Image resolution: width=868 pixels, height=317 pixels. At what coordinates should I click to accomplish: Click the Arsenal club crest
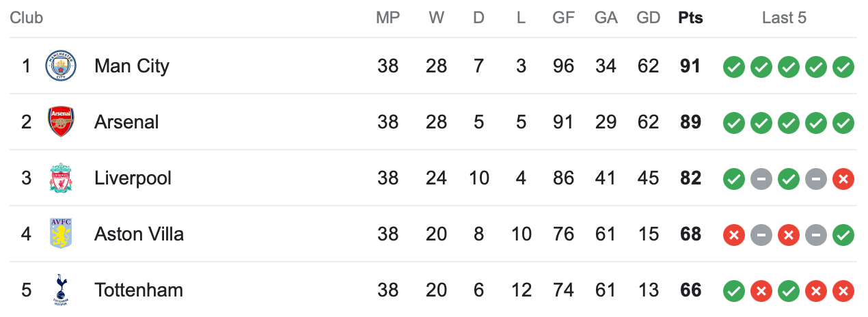[x=61, y=122]
